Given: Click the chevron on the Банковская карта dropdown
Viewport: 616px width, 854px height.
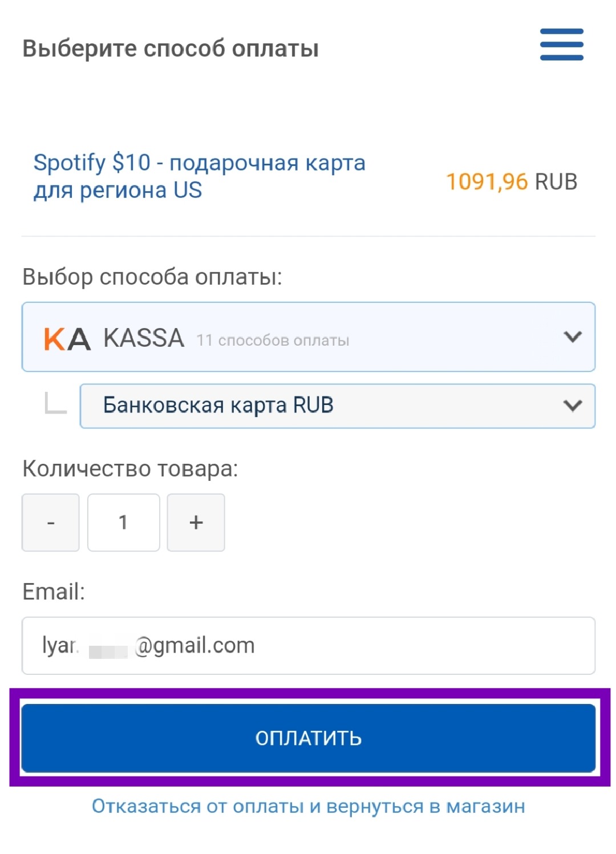Looking at the screenshot, I should (x=572, y=406).
